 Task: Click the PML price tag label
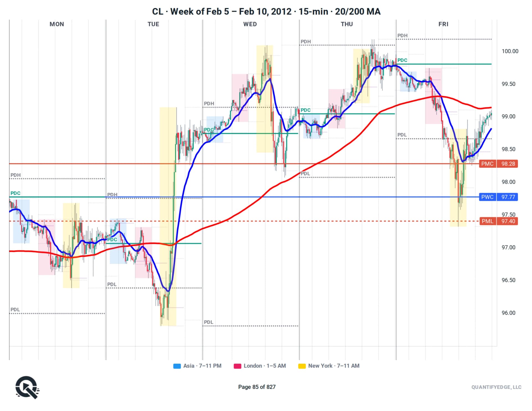[x=487, y=221]
